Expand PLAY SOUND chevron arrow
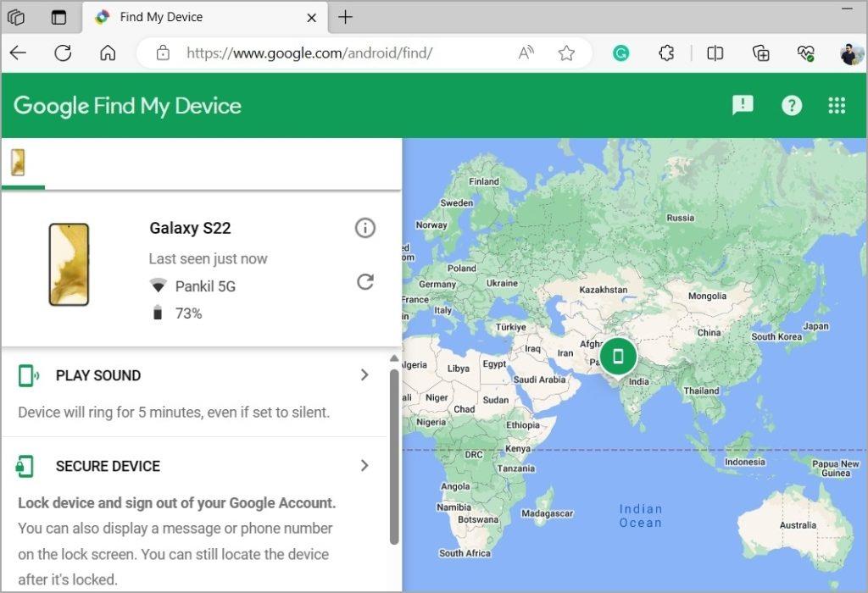 (364, 374)
